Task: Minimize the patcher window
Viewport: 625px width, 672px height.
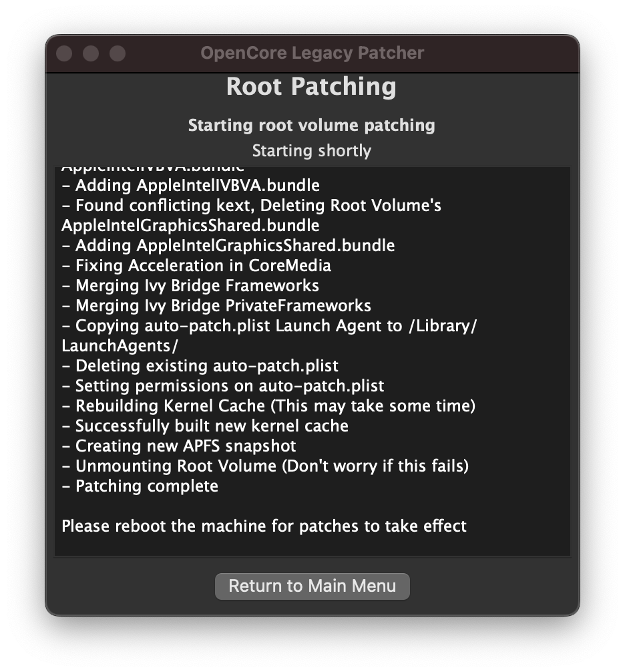Action: click(91, 53)
